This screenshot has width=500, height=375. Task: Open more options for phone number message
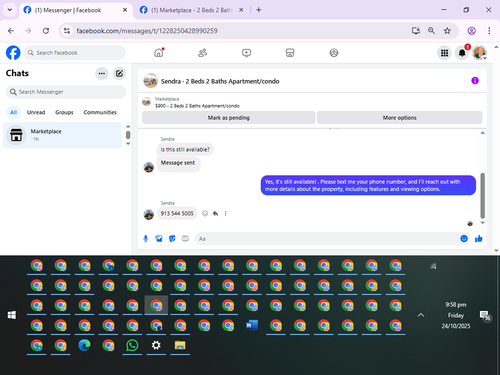pos(226,213)
